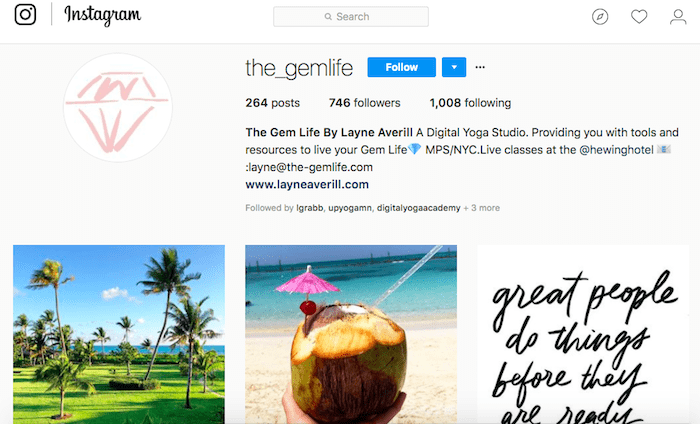
Task: Open the Explore compass icon
Action: coord(600,17)
